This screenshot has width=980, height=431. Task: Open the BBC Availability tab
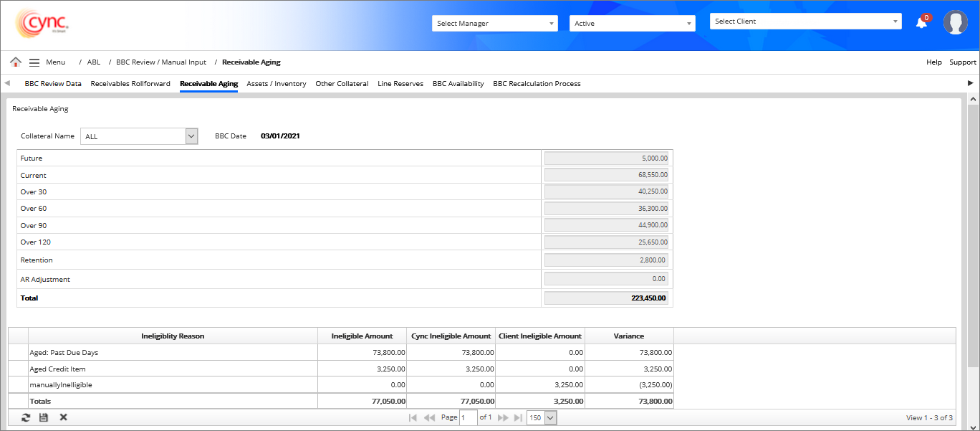[458, 84]
